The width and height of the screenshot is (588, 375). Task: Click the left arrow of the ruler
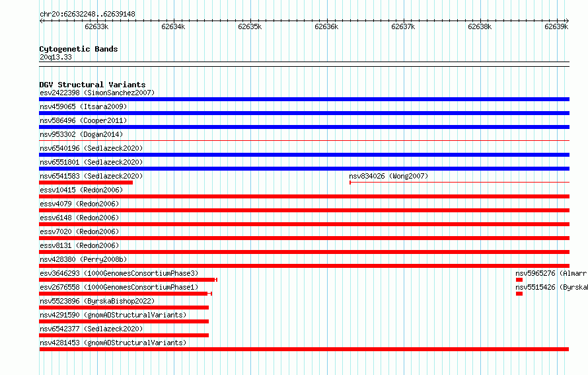[x=41, y=21]
